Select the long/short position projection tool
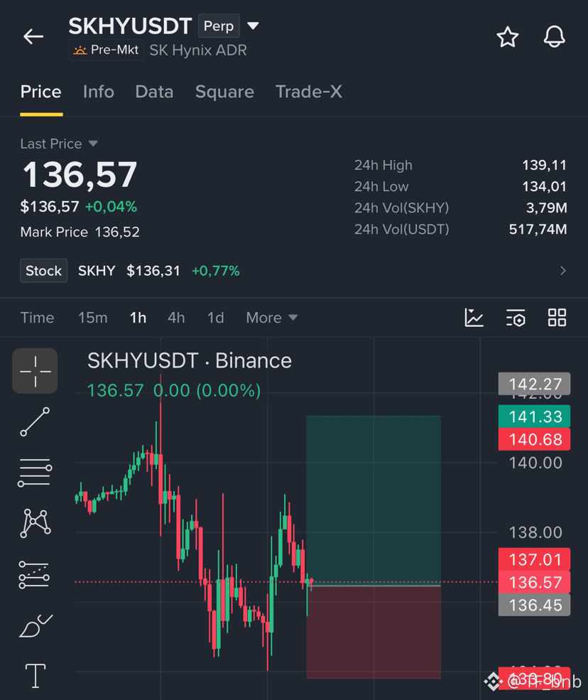The width and height of the screenshot is (588, 700). (34, 574)
